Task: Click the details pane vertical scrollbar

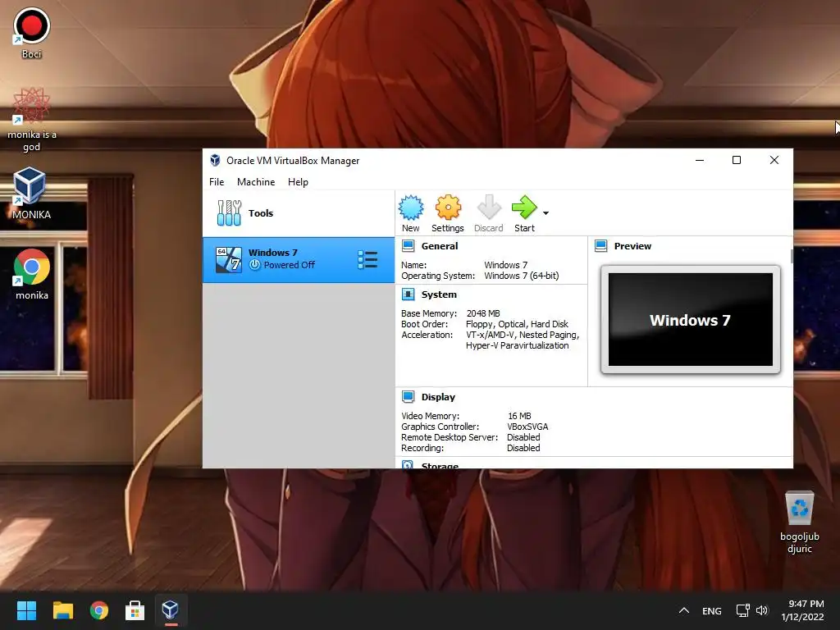Action: (792, 256)
